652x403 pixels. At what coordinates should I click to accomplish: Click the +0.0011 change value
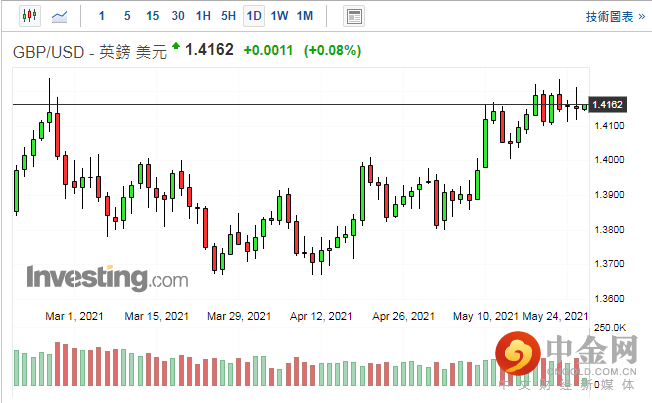pos(268,51)
